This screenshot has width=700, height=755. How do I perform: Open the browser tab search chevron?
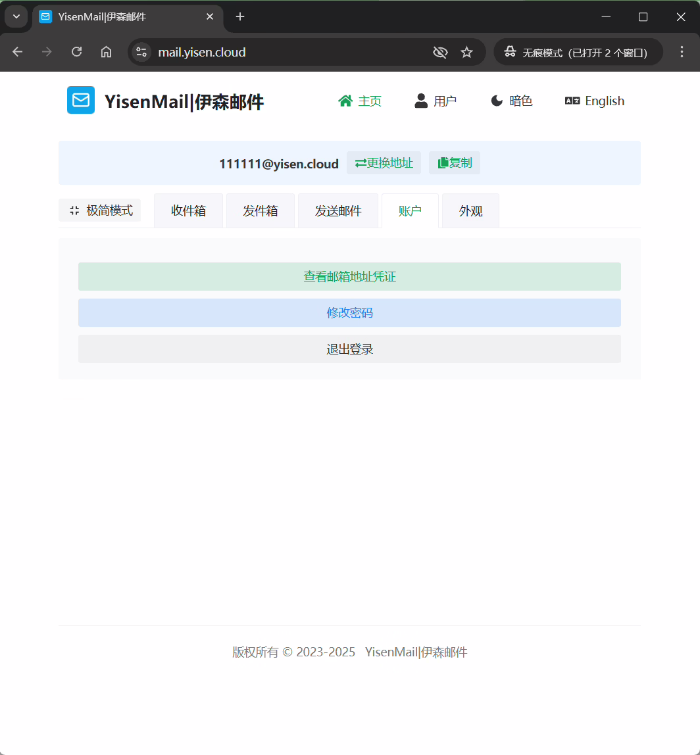click(x=16, y=16)
